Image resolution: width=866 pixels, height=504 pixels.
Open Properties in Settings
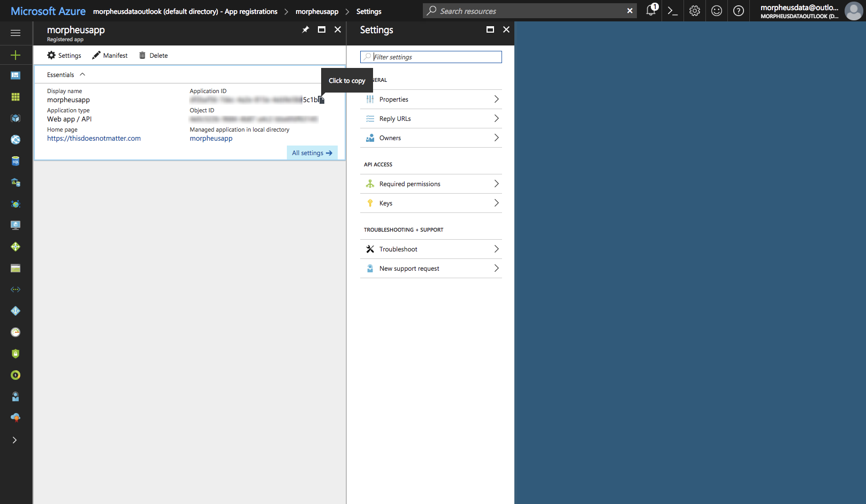(431, 99)
